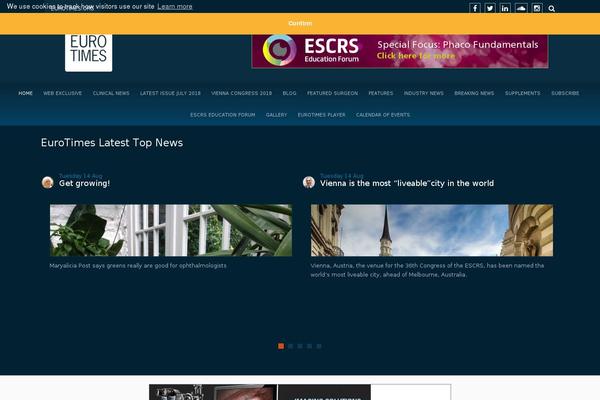This screenshot has width=600, height=400.
Task: Confirm the cookie notice
Action: click(x=300, y=23)
